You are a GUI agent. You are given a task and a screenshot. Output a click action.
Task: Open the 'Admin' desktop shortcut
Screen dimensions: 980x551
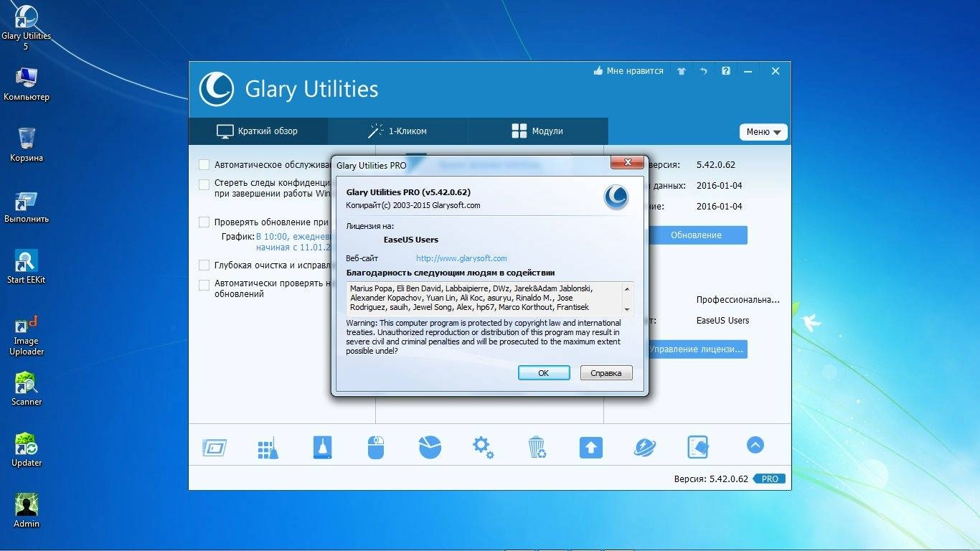tap(27, 511)
